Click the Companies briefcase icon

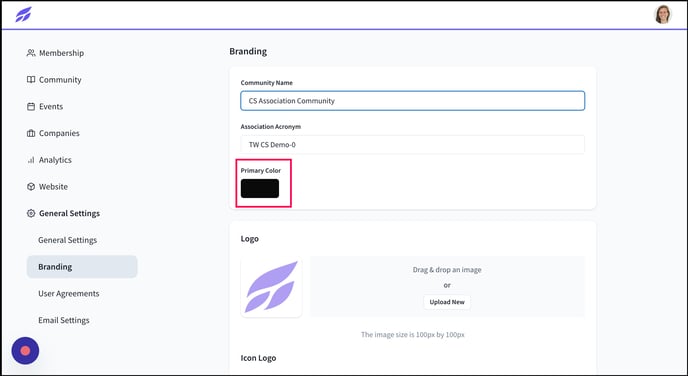tap(31, 133)
